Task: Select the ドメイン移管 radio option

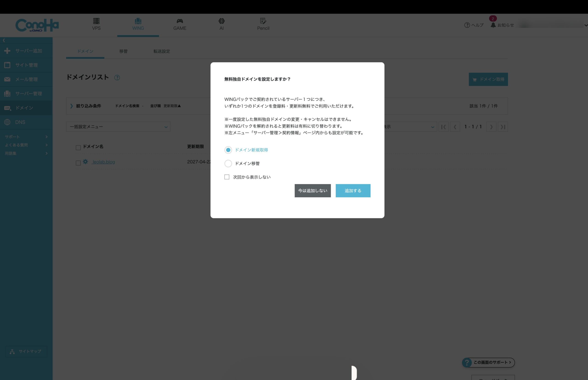Action: 228,163
